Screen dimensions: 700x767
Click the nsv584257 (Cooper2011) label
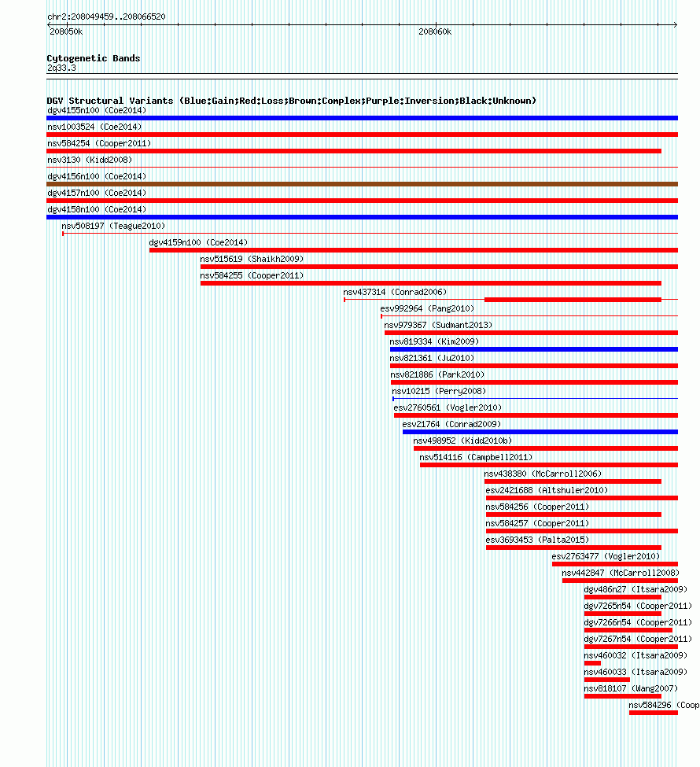click(537, 524)
